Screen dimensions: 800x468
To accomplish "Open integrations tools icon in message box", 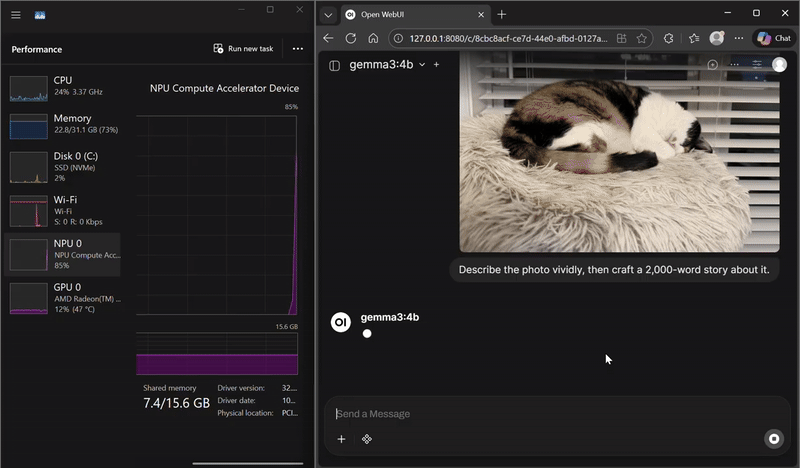I will point(367,439).
